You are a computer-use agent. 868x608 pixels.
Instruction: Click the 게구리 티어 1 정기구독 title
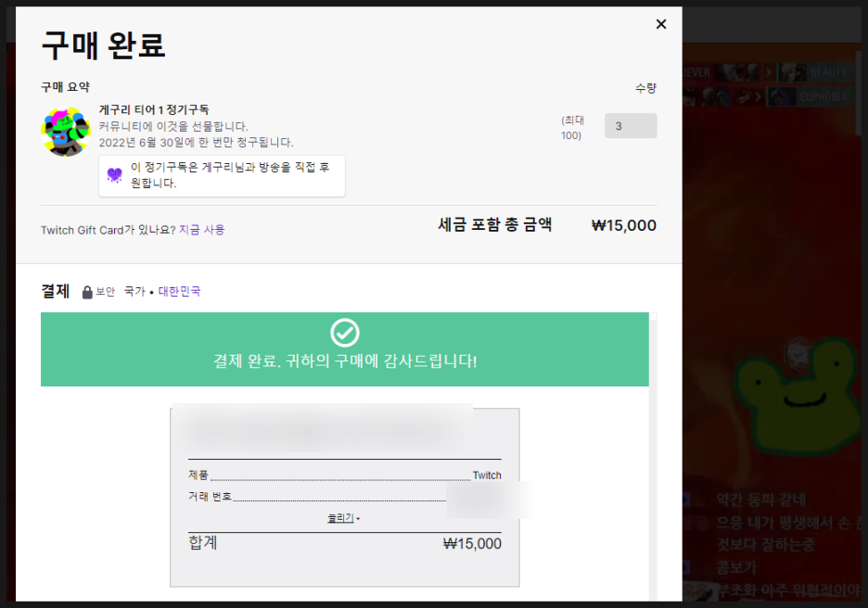[154, 109]
